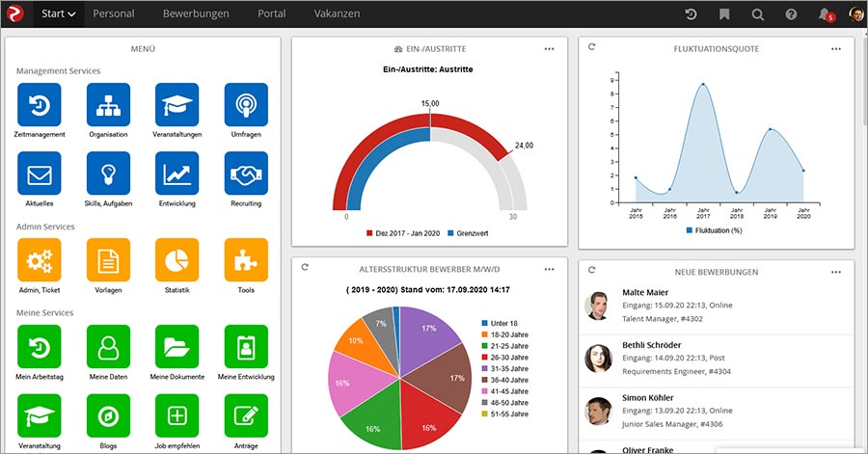Click the red application logo

[14, 13]
